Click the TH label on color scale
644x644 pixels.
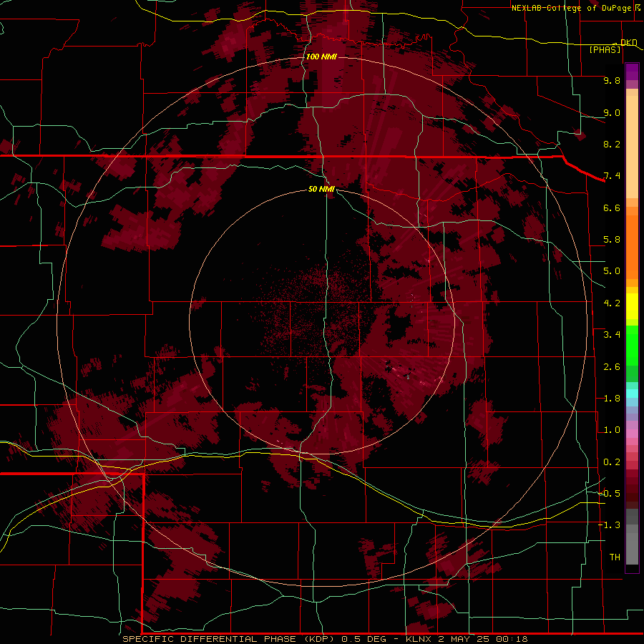click(615, 557)
